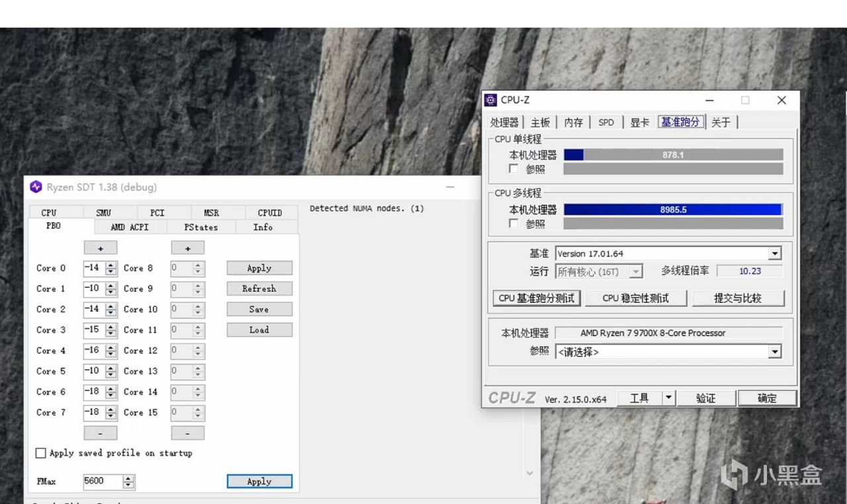Click the Core 6 offset spinner arrows

click(x=111, y=392)
